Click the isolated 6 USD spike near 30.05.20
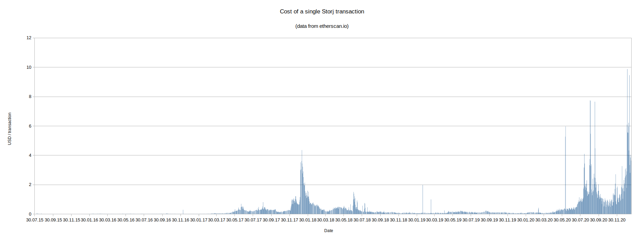Viewport: 644px width, 240px height. (x=565, y=170)
